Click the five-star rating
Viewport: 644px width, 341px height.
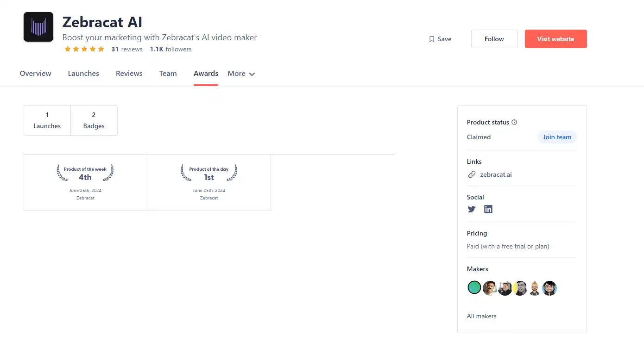[84, 49]
